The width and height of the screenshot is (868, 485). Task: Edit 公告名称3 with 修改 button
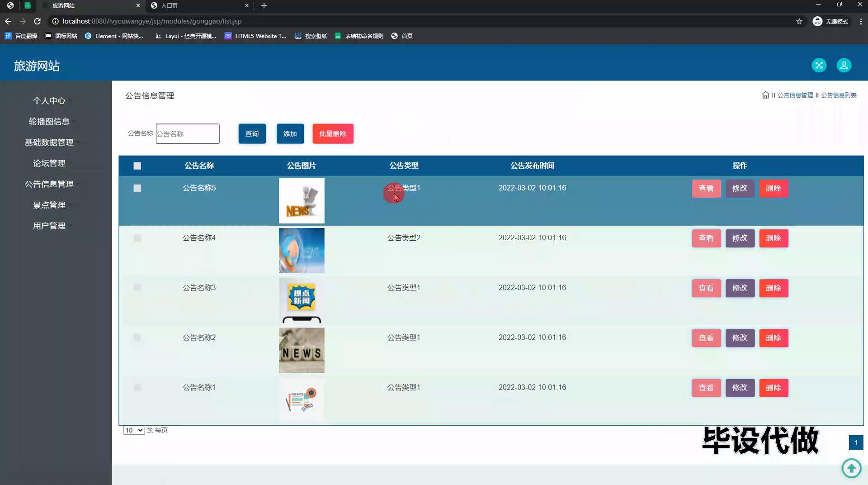[x=740, y=288]
